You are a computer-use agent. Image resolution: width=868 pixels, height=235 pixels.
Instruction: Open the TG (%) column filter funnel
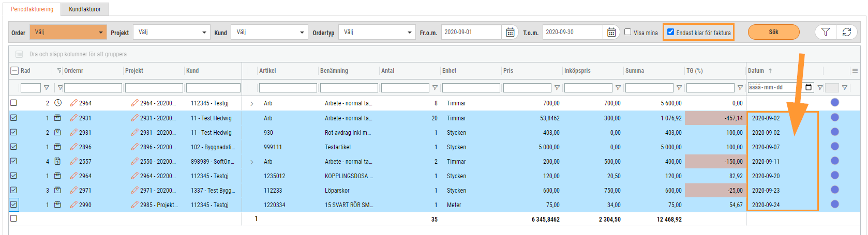coord(740,88)
